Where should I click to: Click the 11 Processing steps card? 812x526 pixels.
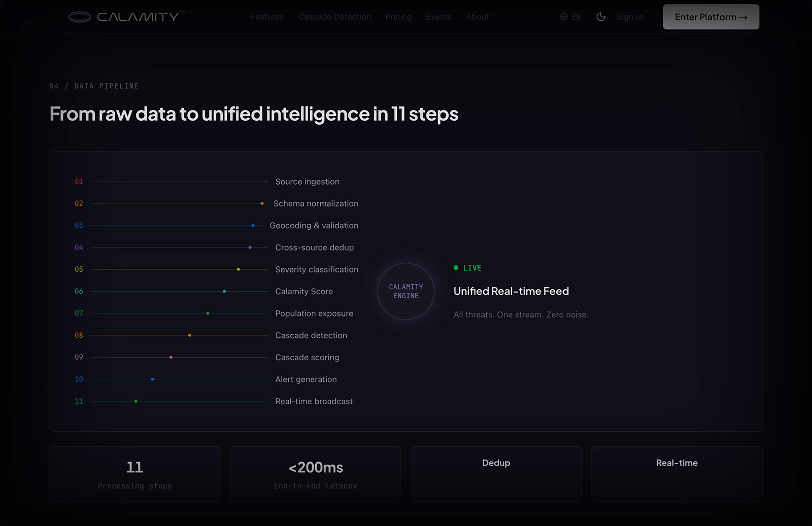point(135,474)
